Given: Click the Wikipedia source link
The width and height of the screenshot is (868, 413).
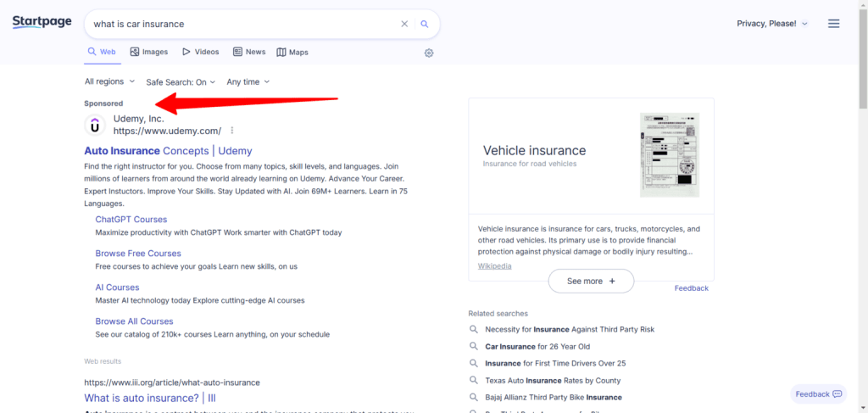Looking at the screenshot, I should 494,266.
